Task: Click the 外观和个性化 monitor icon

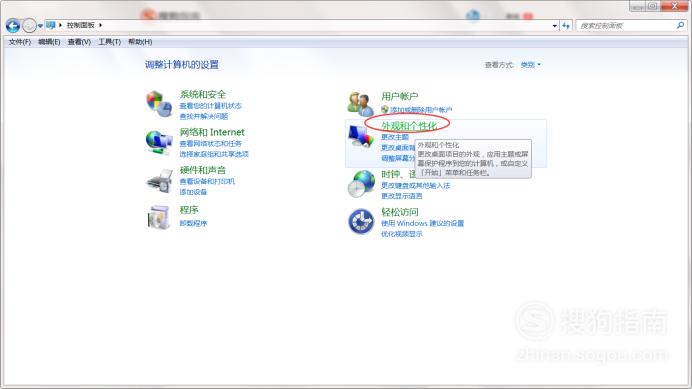Action: [x=361, y=136]
